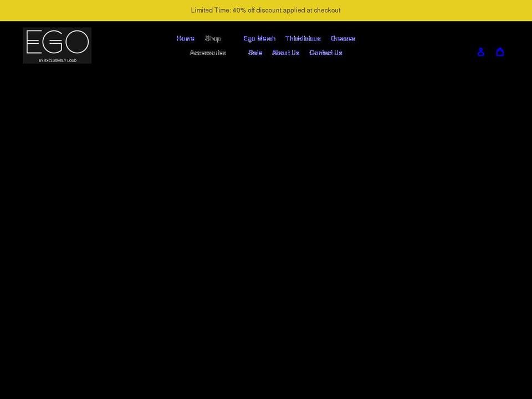This screenshot has height=399, width=532.
Task: Open the Thicklicious collection
Action: 303,38
